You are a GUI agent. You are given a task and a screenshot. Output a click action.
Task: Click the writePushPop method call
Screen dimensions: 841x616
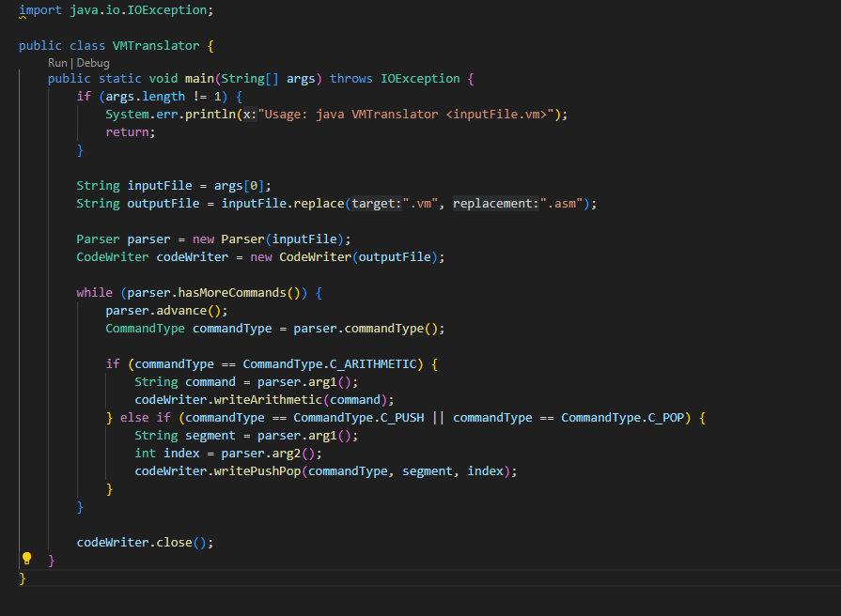[259, 470]
